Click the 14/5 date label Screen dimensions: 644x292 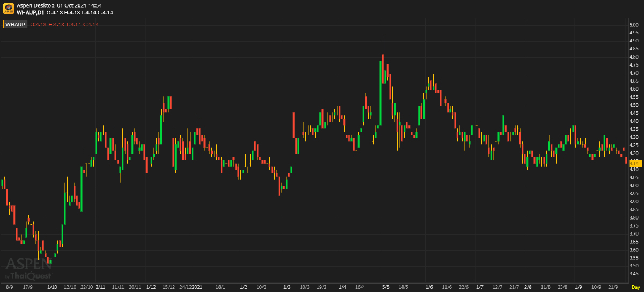click(x=404, y=288)
